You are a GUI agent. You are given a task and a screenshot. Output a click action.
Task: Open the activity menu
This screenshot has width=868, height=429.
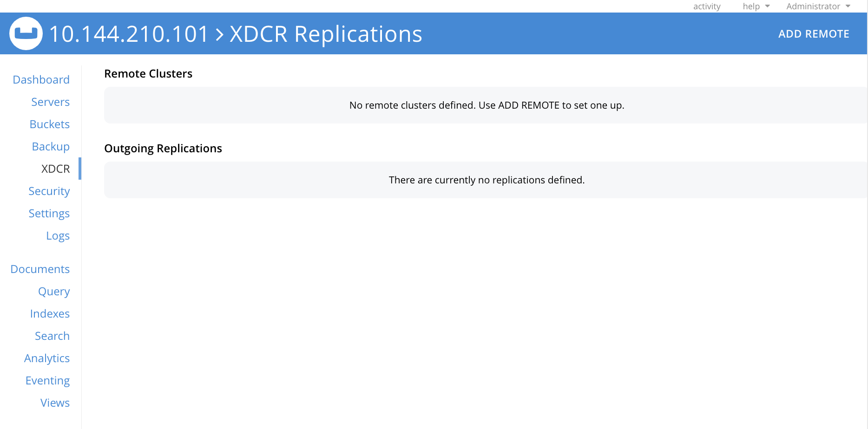point(707,6)
